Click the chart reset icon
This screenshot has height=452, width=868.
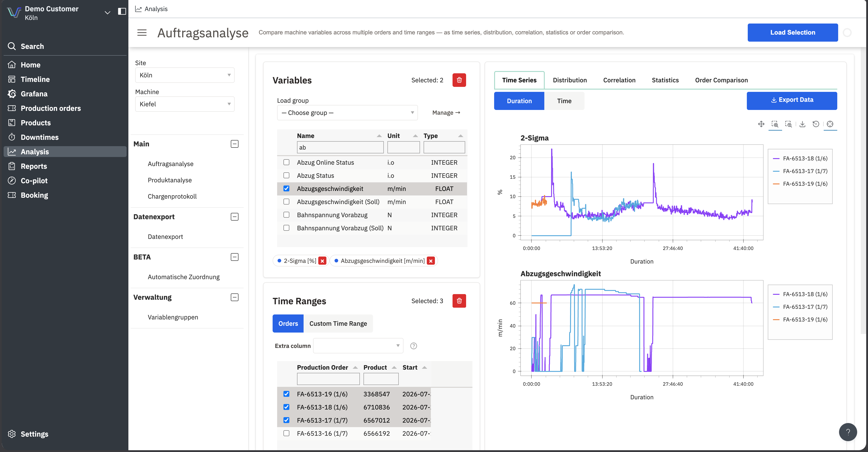816,124
